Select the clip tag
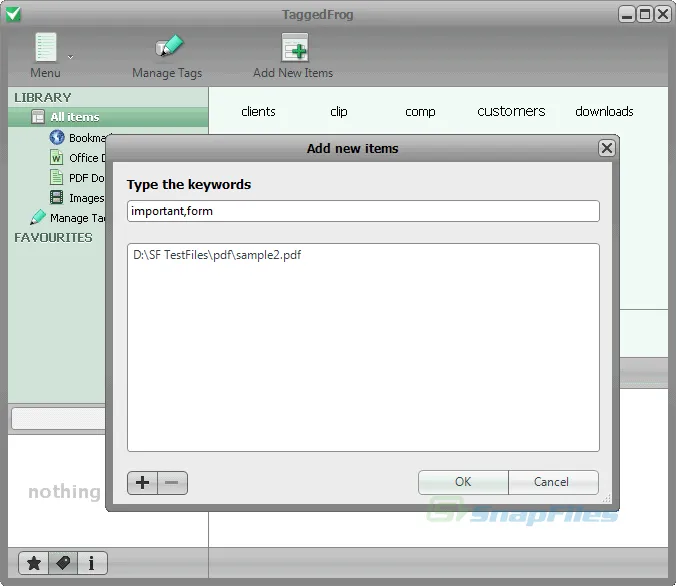 point(339,112)
